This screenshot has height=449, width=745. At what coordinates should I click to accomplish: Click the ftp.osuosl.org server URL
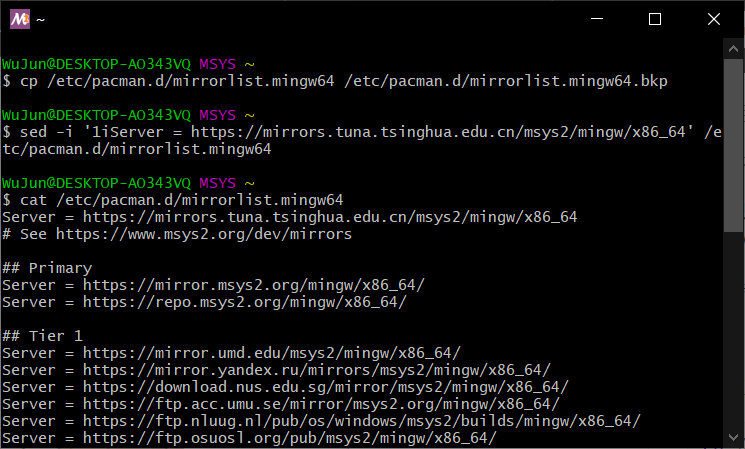pos(290,438)
